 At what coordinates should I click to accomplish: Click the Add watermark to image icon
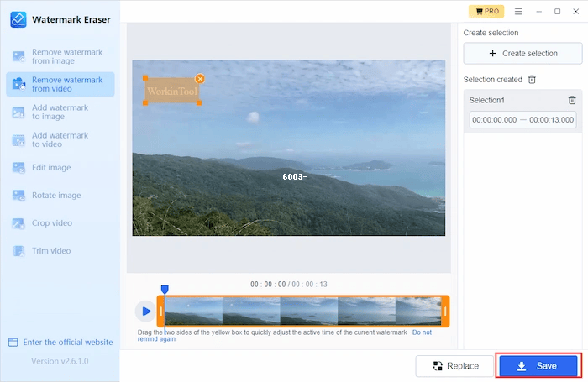pos(18,113)
